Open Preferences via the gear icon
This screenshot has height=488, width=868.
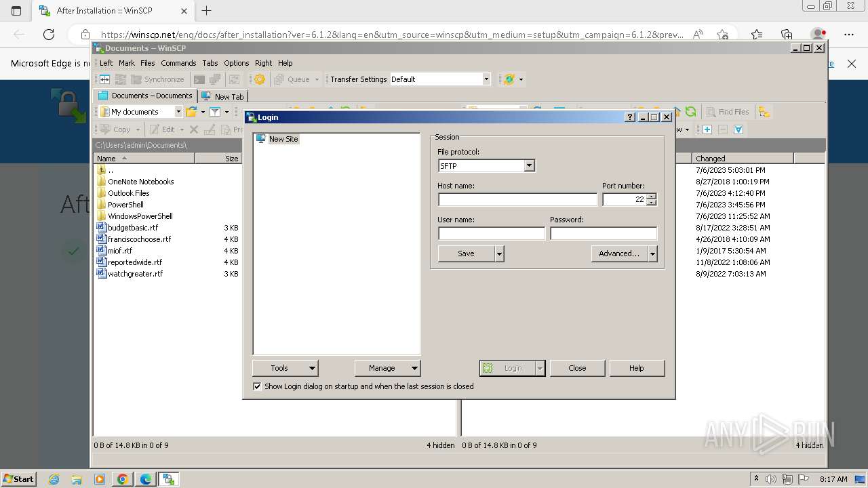[259, 79]
